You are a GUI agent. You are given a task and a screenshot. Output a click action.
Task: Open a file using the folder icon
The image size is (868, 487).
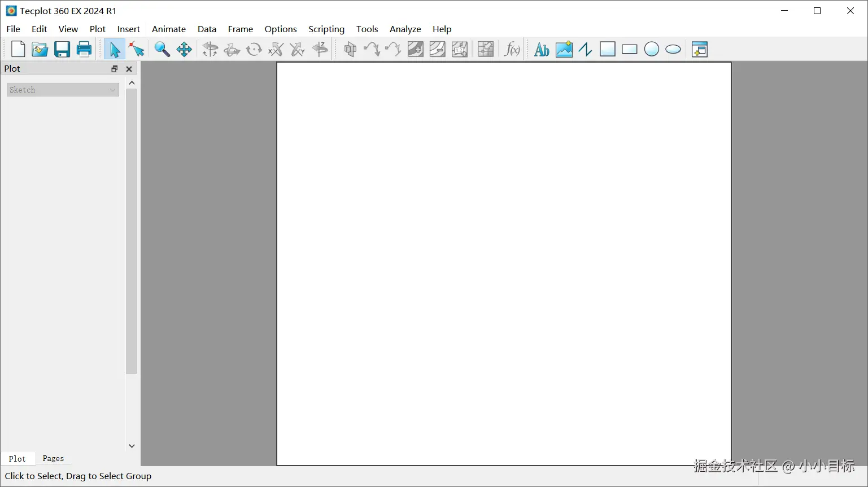40,50
